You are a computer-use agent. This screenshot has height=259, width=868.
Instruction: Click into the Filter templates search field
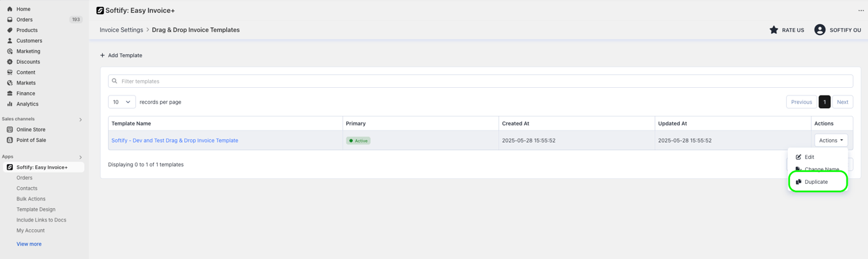coord(480,81)
